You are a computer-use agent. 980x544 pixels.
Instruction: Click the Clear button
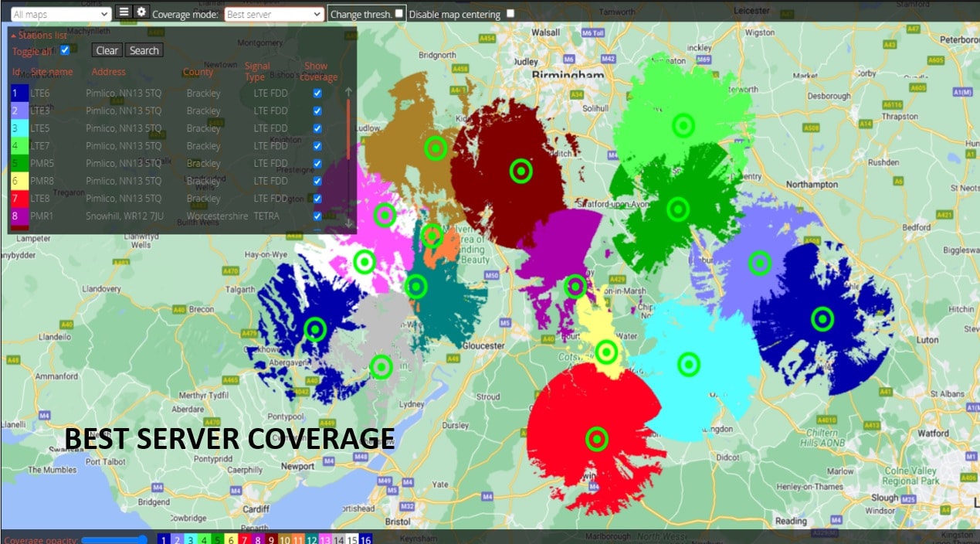(x=107, y=50)
